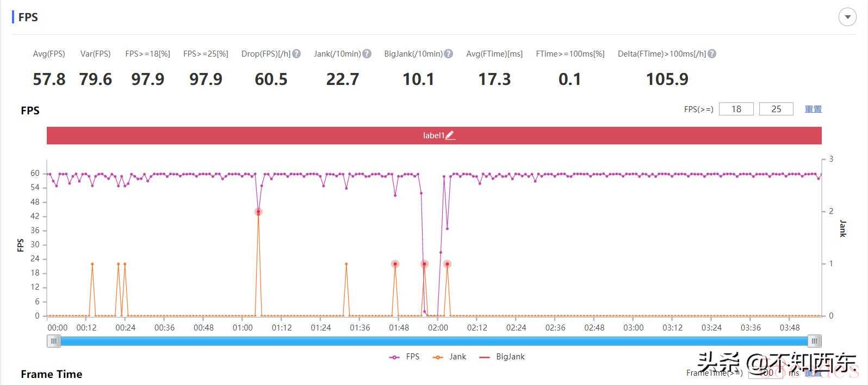Image resolution: width=868 pixels, height=385 pixels.
Task: Collapse the FPS panel with the arrow button
Action: click(x=847, y=17)
